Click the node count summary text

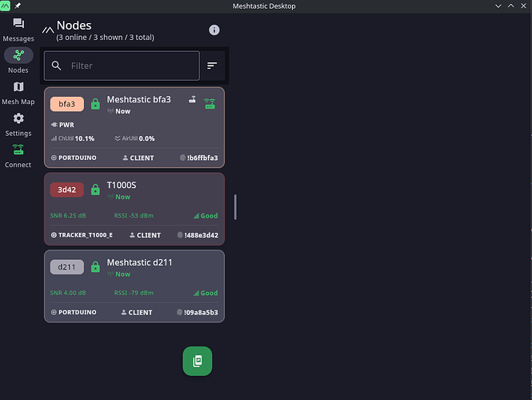click(105, 38)
